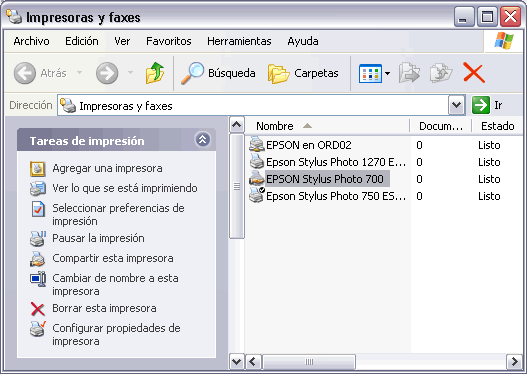The image size is (527, 374).
Task: Click the Vistas view mode icon
Action: [x=370, y=73]
